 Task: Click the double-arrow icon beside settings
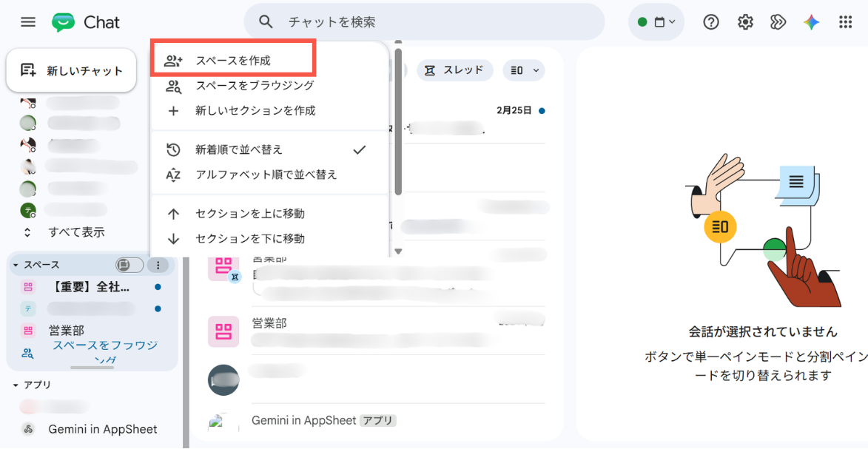coord(778,22)
